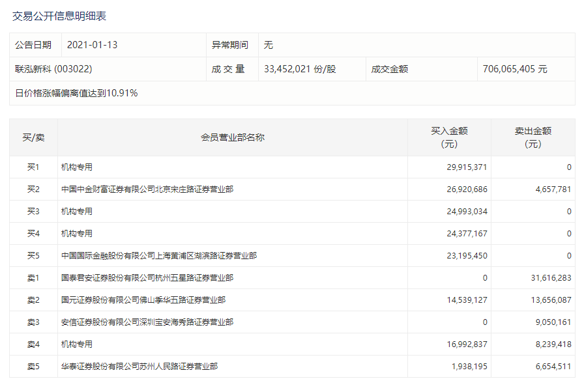This screenshot has height=392, width=584.
Task: Click buy amount 24,377,167
Action: coord(467,234)
